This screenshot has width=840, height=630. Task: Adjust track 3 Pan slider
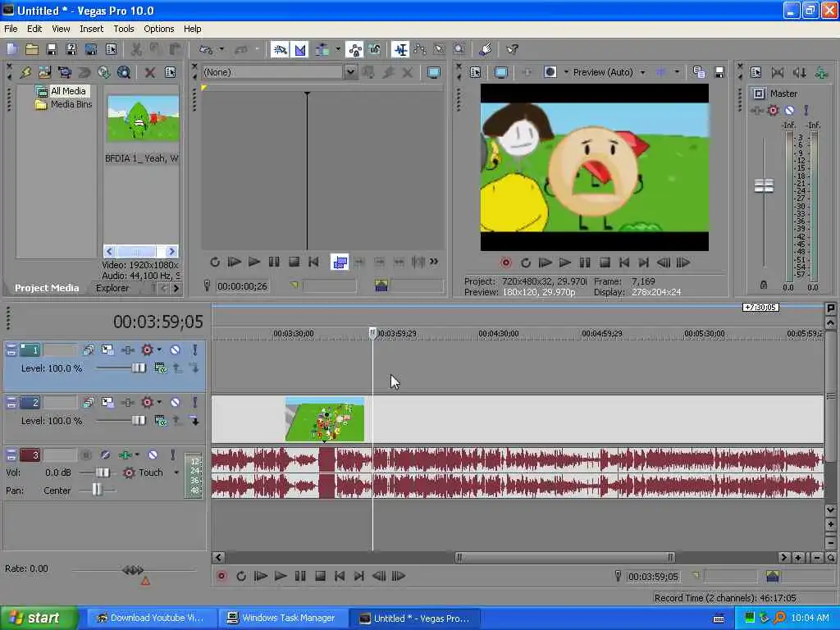tap(97, 490)
